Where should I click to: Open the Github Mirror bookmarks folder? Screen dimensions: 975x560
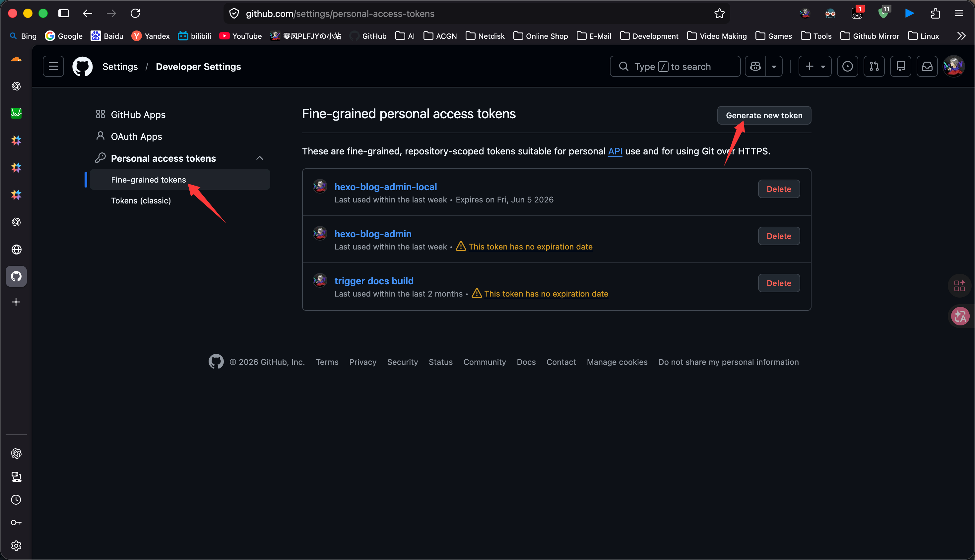[870, 36]
